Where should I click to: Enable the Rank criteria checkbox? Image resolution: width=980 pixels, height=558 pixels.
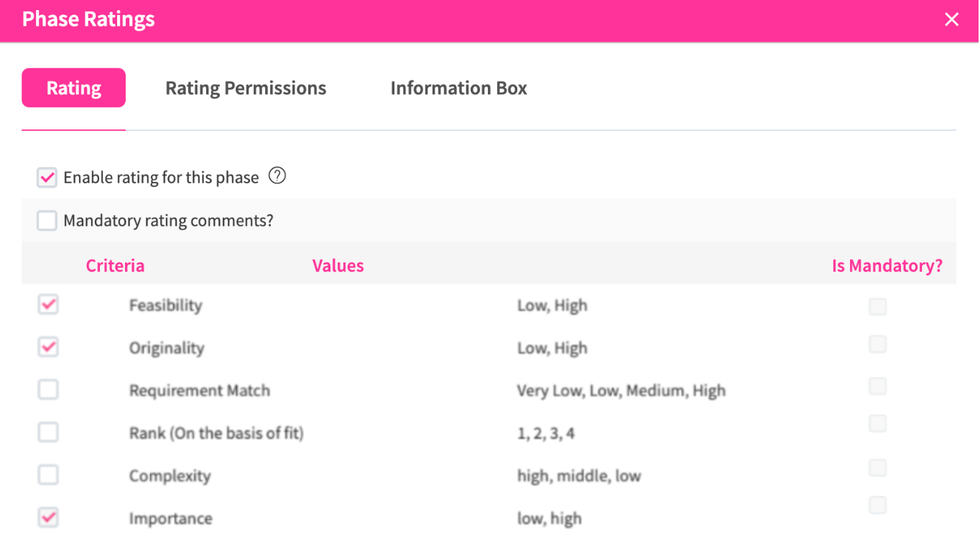pyautogui.click(x=48, y=432)
